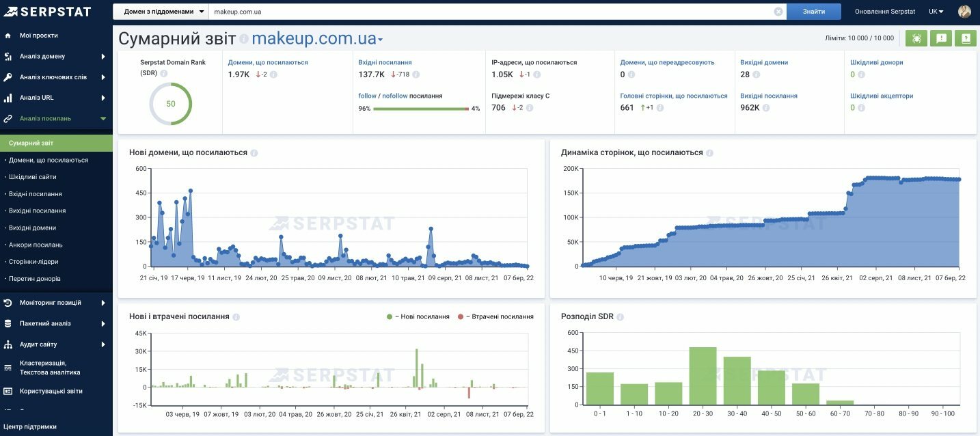Viewport: 980px width, 436px height.
Task: Open the user avatar profile menu
Action: pyautogui.click(x=964, y=12)
